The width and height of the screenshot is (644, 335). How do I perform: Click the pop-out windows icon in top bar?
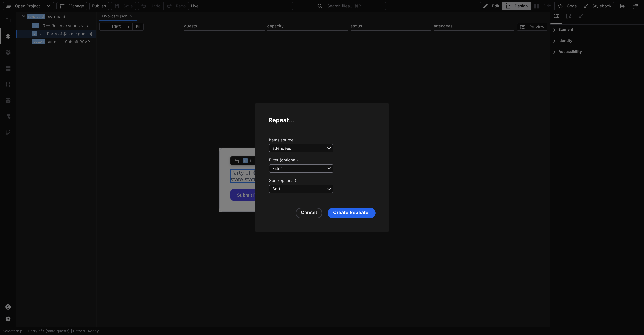[x=635, y=6]
